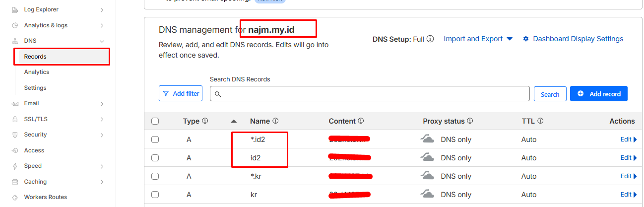Click the Speed lightning bolt icon

point(15,166)
